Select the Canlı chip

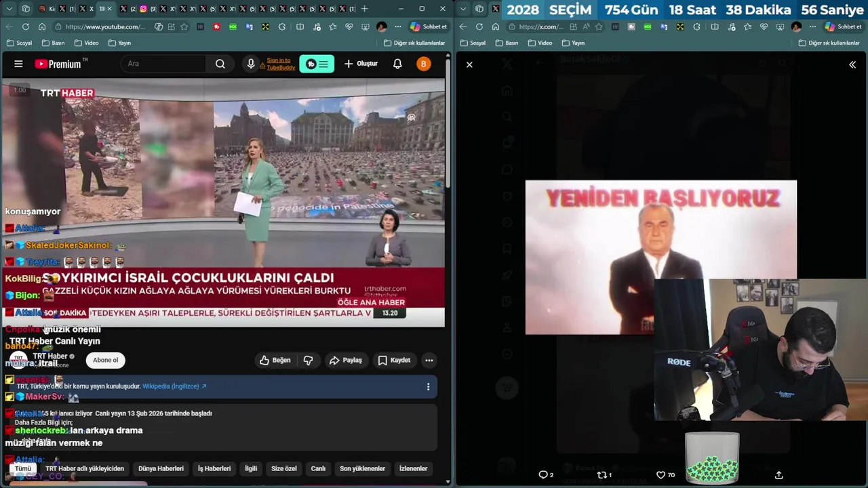318,468
